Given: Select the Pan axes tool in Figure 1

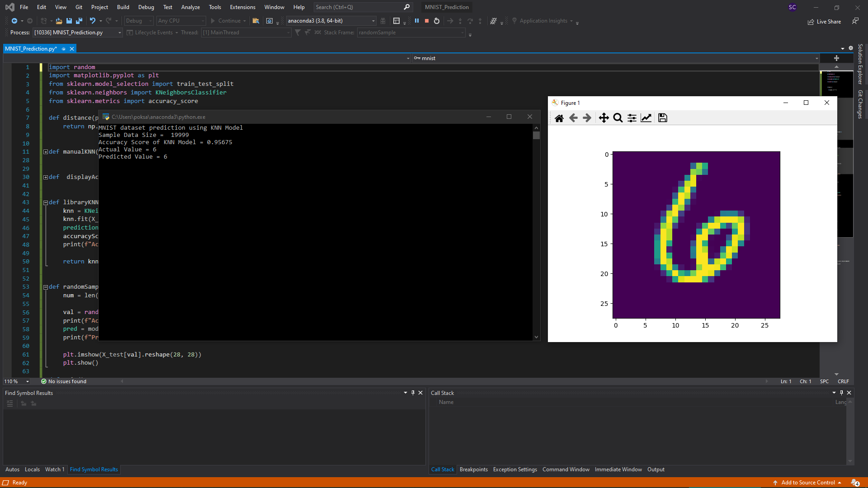Looking at the screenshot, I should 604,118.
